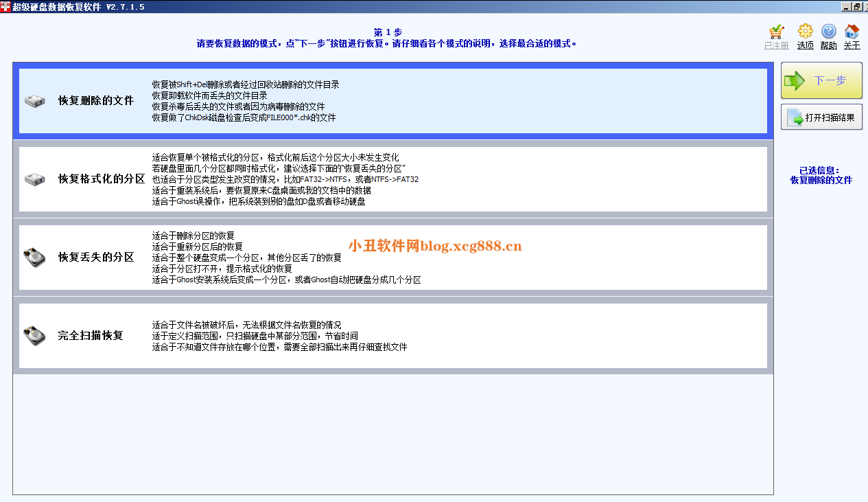Restore down the window
Screen dimensions: 868x502
[856, 6]
